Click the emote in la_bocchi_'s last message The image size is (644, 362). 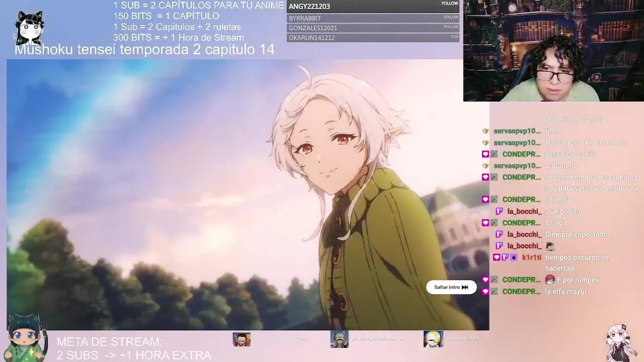point(550,246)
